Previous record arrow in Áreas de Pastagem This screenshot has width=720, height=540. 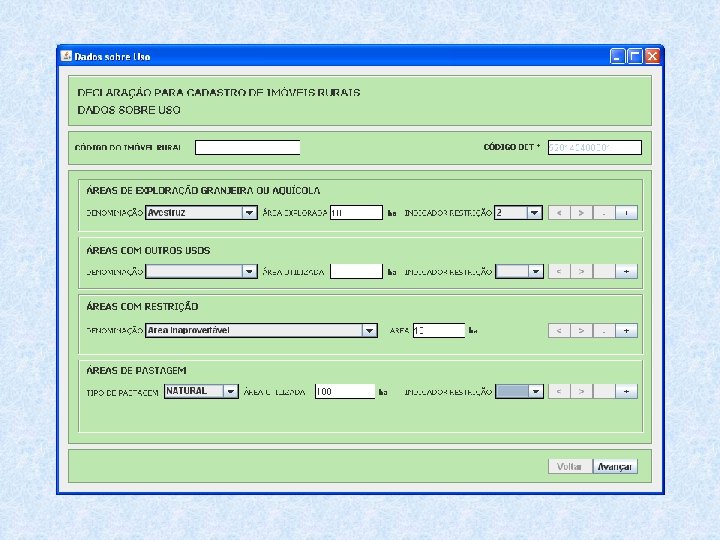pos(559,391)
